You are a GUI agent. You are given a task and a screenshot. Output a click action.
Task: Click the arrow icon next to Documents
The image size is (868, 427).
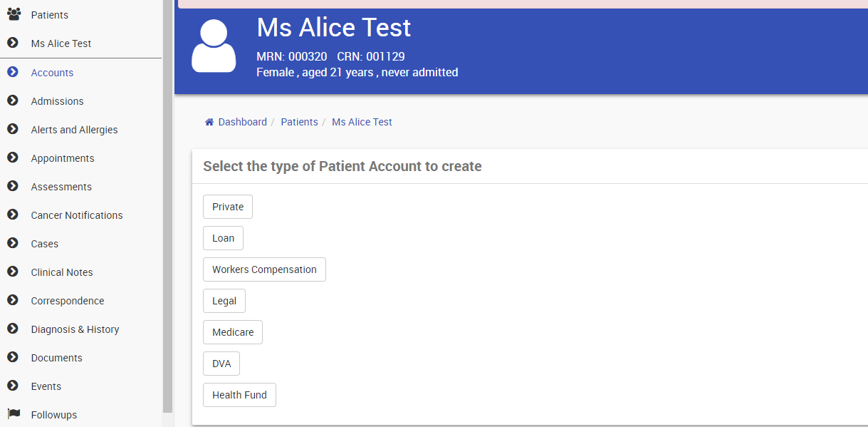pyautogui.click(x=12, y=357)
